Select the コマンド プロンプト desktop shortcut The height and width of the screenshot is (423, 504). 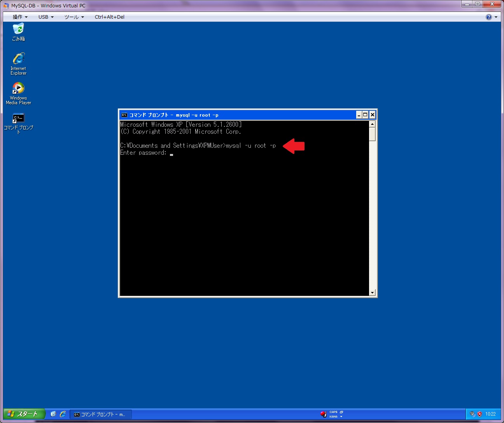(18, 123)
